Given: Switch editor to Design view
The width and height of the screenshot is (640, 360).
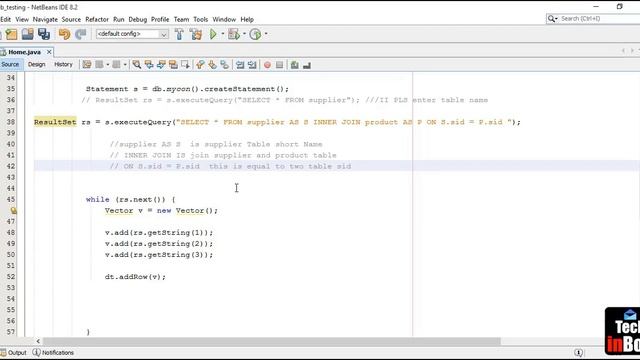Looking at the screenshot, I should (x=36, y=64).
